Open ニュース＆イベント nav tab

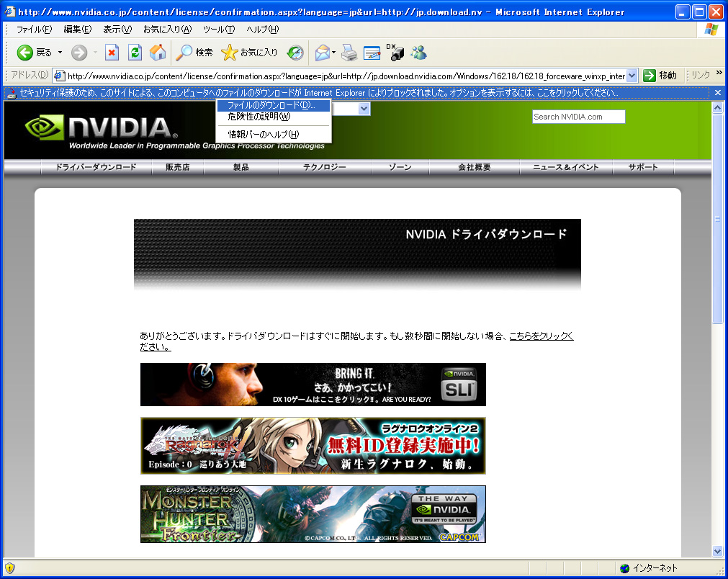coord(566,167)
